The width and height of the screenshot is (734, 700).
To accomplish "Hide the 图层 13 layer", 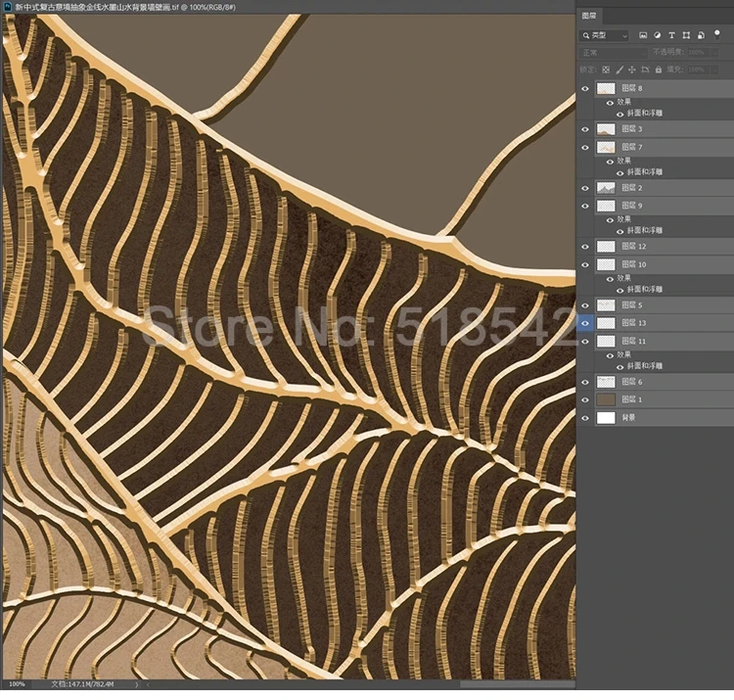I will [585, 322].
